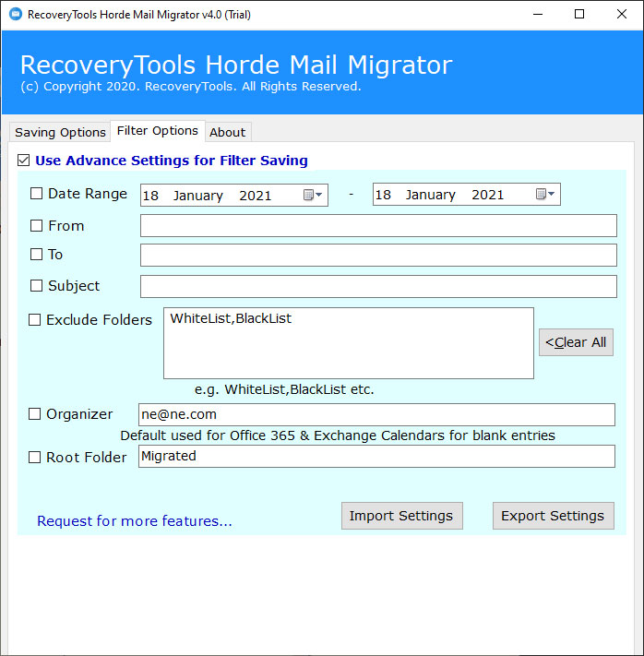Close the Horde Mail Migrator window
This screenshot has width=644, height=656.
click(622, 14)
